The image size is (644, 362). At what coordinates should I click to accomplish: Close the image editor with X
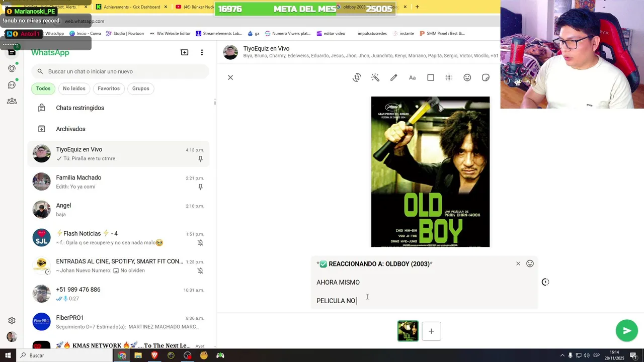(230, 77)
